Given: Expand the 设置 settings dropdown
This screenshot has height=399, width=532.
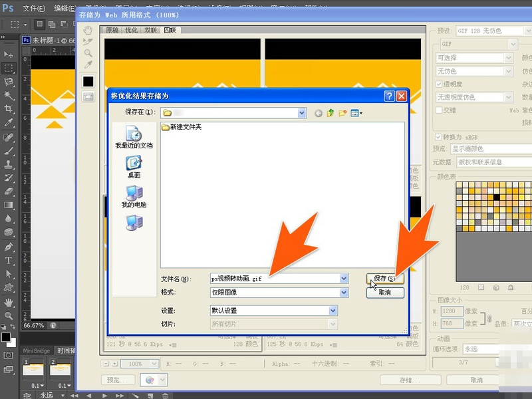Looking at the screenshot, I should 333,311.
